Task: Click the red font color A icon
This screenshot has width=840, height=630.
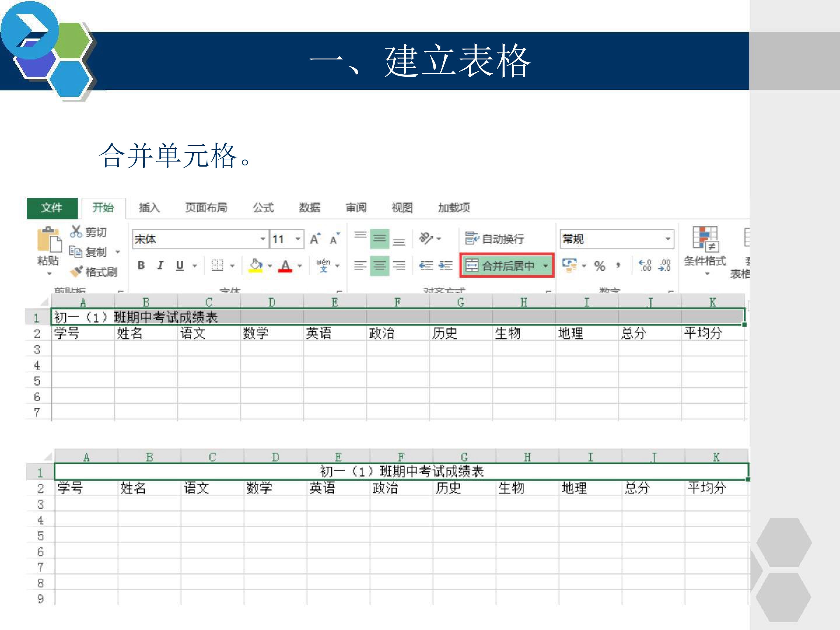Action: [285, 265]
